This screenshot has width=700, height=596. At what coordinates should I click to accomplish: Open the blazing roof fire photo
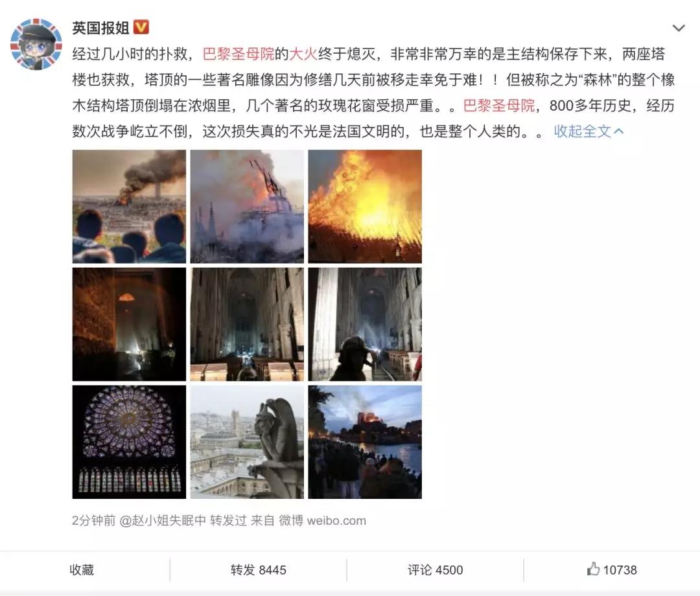pyautogui.click(x=365, y=206)
